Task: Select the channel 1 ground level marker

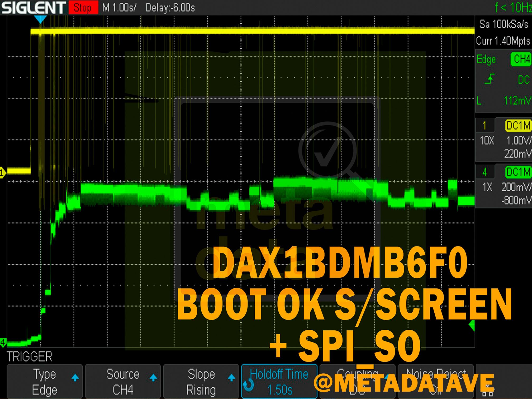Action: (3, 173)
